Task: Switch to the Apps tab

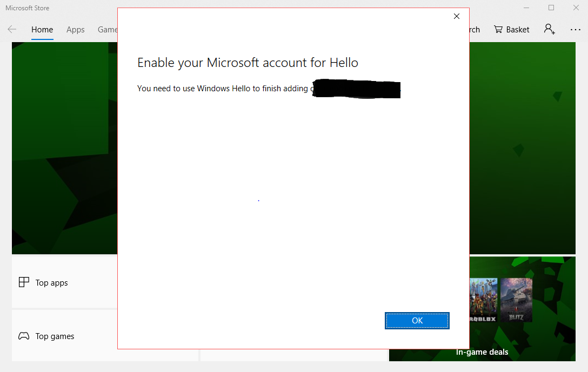Action: pyautogui.click(x=75, y=29)
